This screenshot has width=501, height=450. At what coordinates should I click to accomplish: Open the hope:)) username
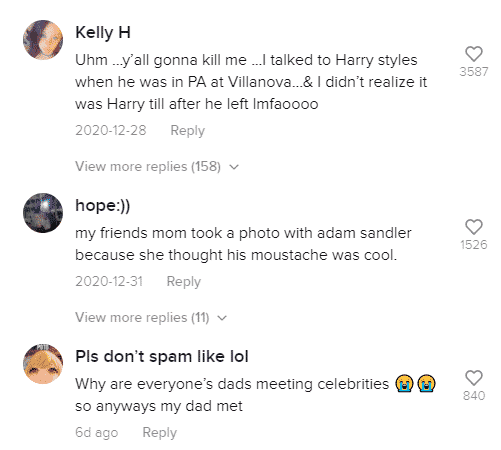coord(103,205)
